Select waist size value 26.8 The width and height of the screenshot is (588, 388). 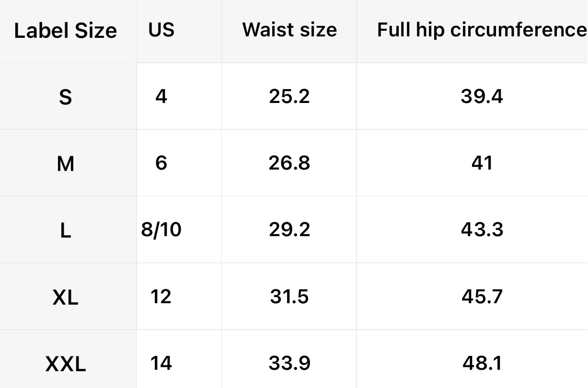click(289, 163)
